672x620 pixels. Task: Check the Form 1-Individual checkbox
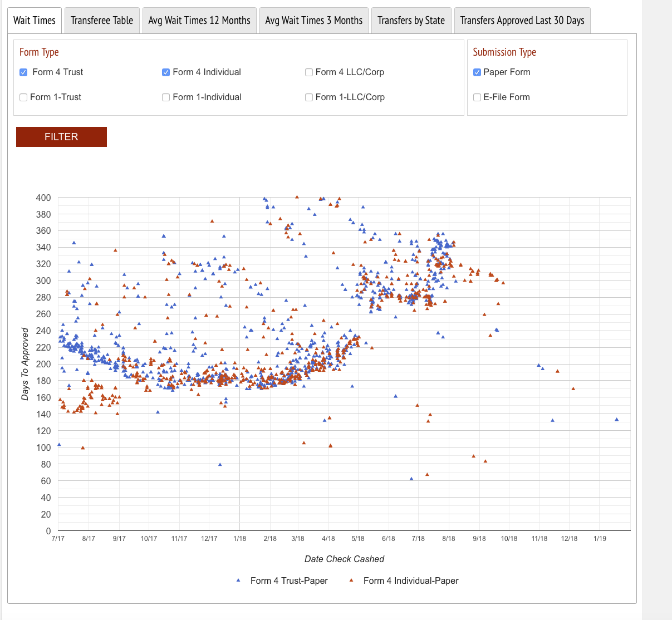click(166, 97)
